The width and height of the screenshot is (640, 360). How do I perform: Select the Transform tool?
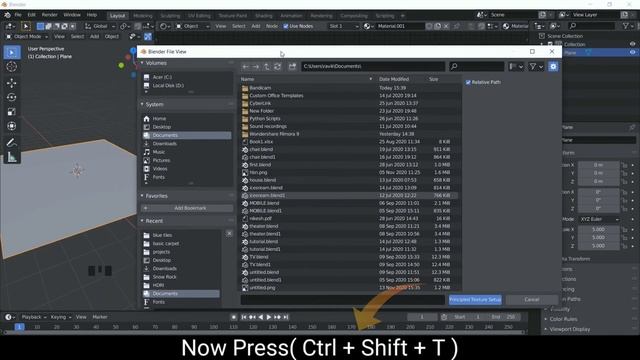tap(12, 126)
